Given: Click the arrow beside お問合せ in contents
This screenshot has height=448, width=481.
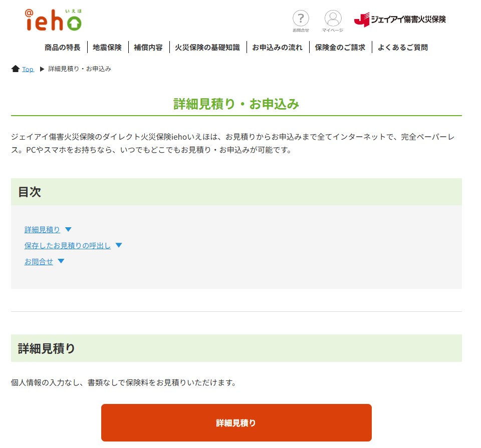Looking at the screenshot, I should pyautogui.click(x=61, y=261).
